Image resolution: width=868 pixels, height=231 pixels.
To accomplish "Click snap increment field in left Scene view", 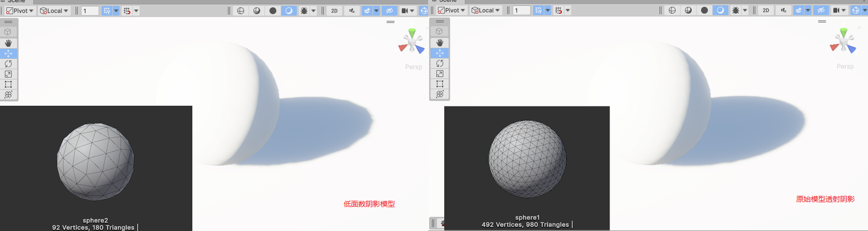I will [x=90, y=10].
